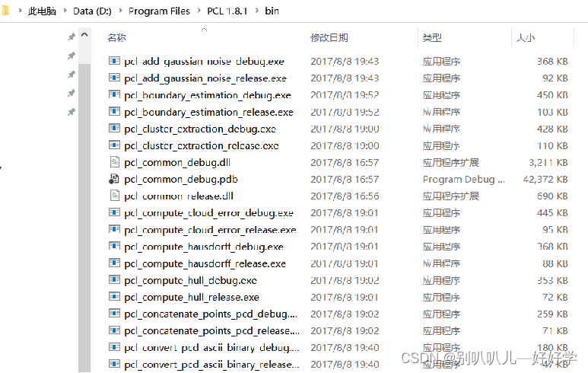Click the first pin icon in the navigation pane
This screenshot has height=373, width=588.
coord(72,37)
